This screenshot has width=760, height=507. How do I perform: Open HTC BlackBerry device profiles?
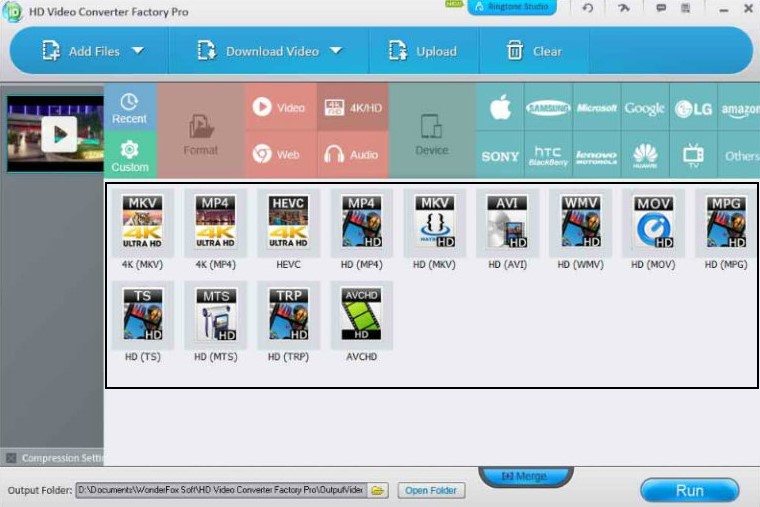click(548, 155)
